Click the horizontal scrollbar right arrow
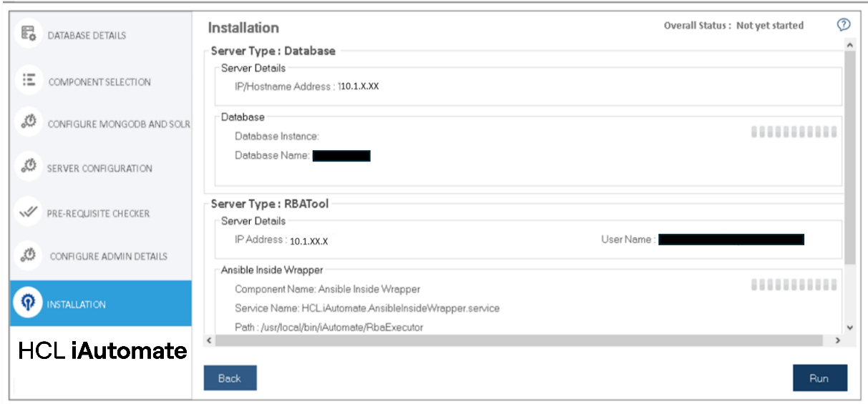The width and height of the screenshot is (868, 404). pyautogui.click(x=837, y=341)
